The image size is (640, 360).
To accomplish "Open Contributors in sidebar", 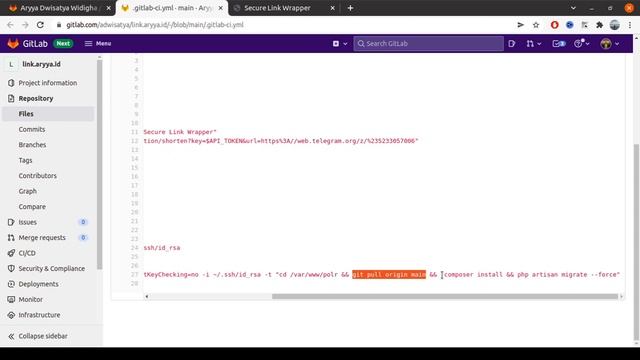I will tap(37, 176).
